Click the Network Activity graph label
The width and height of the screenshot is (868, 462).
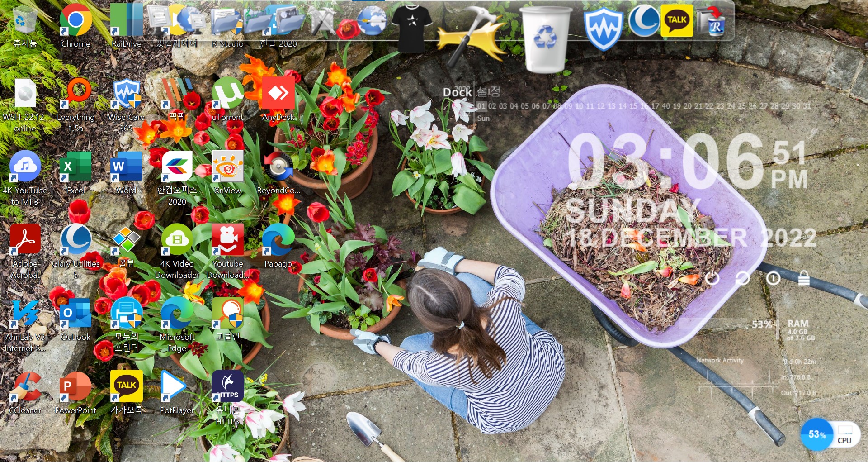[x=720, y=360]
